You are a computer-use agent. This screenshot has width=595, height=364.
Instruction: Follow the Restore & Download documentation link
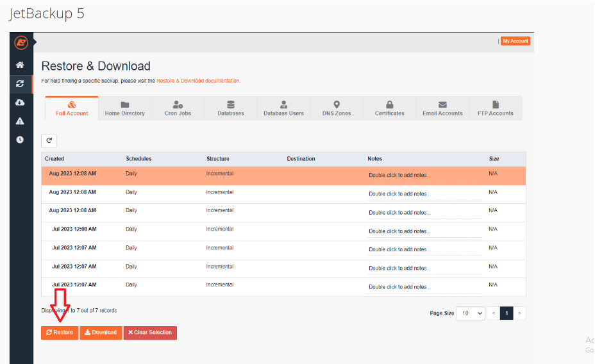click(198, 81)
